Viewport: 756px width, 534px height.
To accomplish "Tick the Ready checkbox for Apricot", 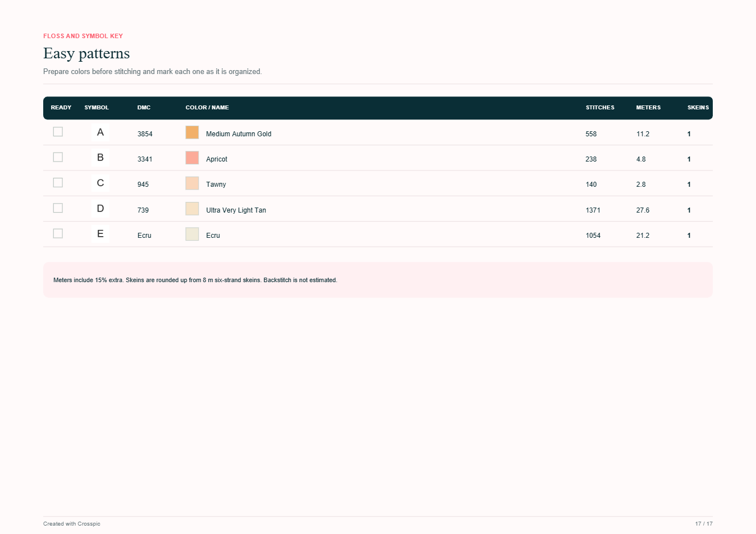I will [x=58, y=157].
